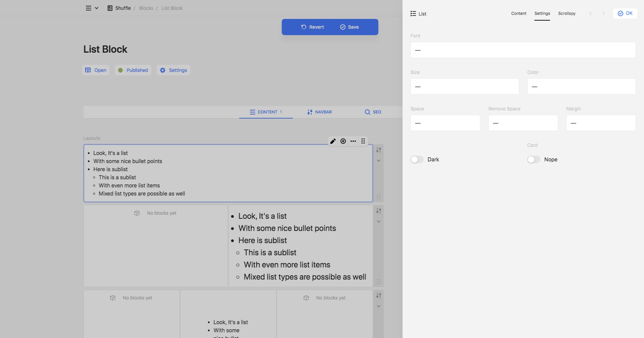Click the pencil edit icon on list block
This screenshot has height=338, width=644.
tap(333, 141)
